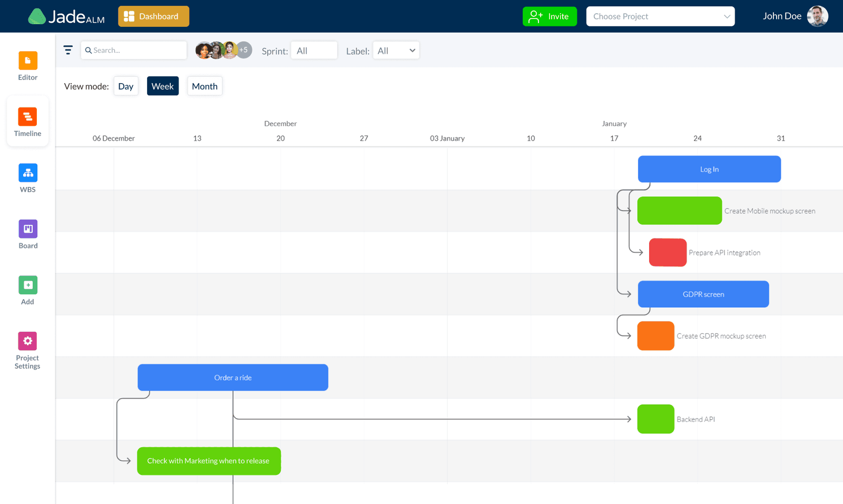Open the Sprint filter selector
The height and width of the screenshot is (504, 843).
(313, 51)
